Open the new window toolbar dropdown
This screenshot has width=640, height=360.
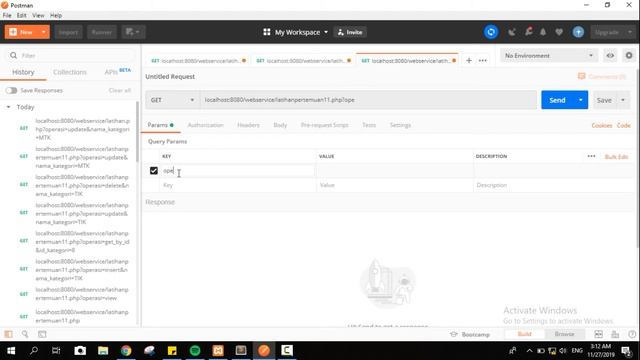pyautogui.click(x=133, y=32)
